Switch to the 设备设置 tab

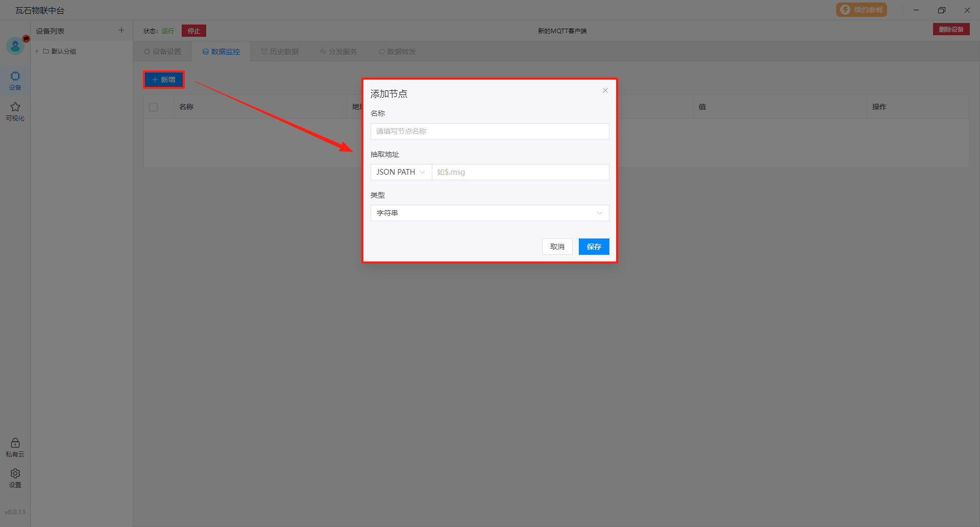[x=163, y=52]
